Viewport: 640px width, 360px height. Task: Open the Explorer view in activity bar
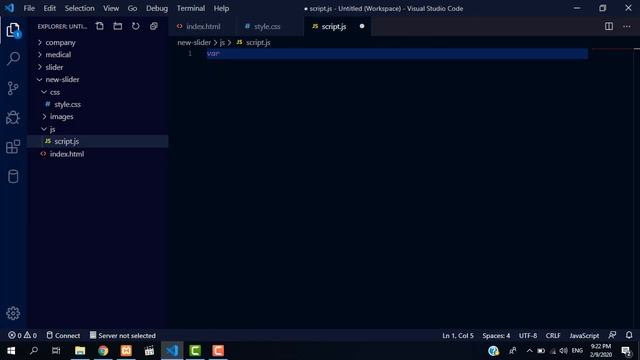(x=13, y=30)
